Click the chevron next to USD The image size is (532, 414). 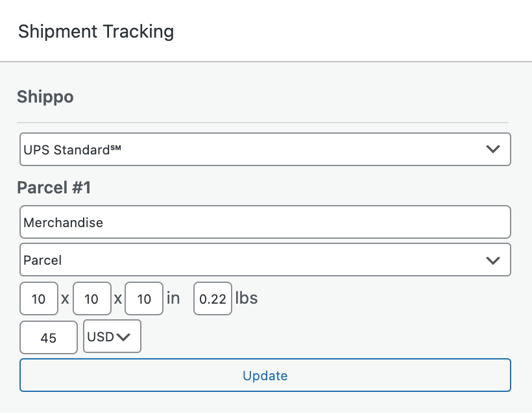(124, 337)
